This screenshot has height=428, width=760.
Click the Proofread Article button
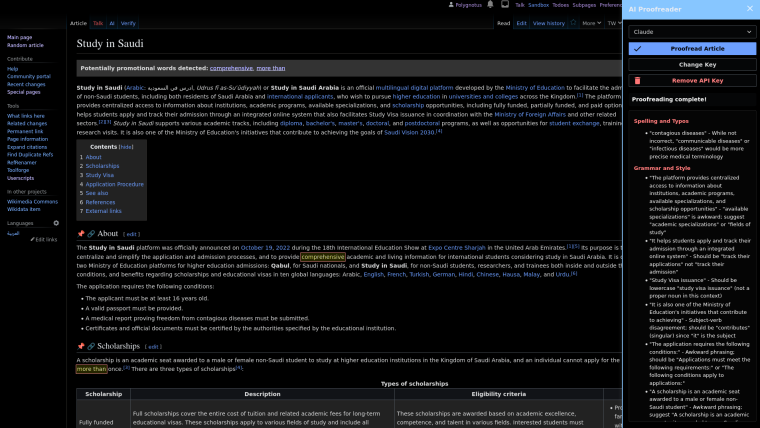point(692,48)
